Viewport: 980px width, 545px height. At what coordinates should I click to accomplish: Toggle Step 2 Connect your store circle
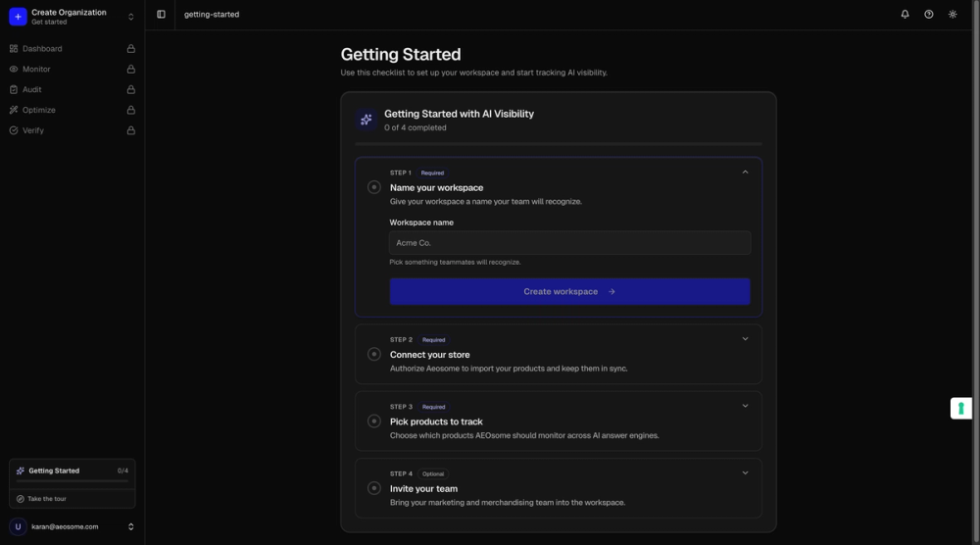373,355
